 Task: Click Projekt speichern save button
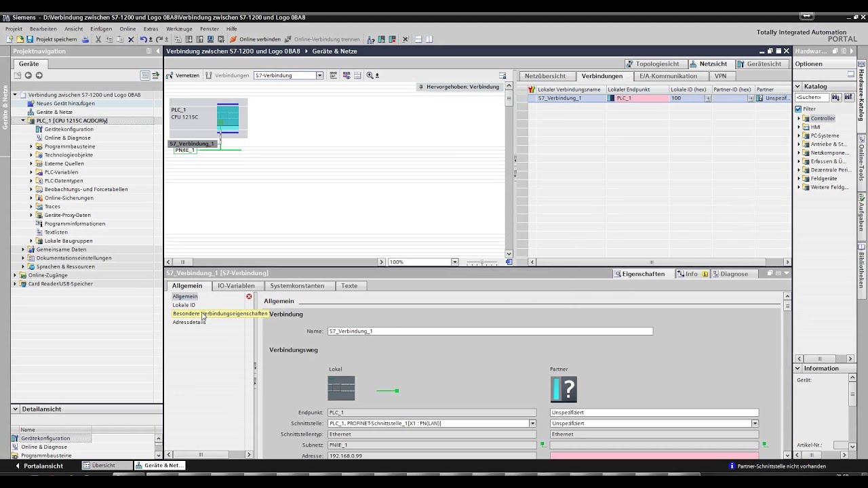[x=52, y=39]
